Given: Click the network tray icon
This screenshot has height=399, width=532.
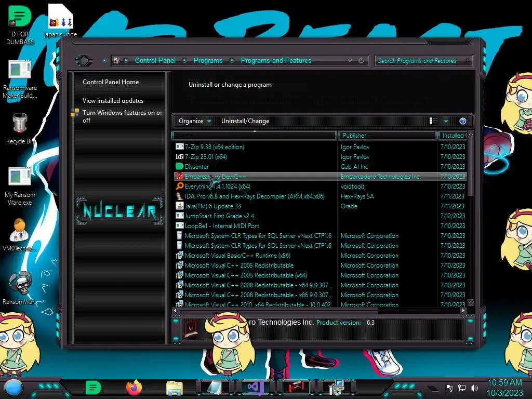Looking at the screenshot, I should [x=461, y=388].
